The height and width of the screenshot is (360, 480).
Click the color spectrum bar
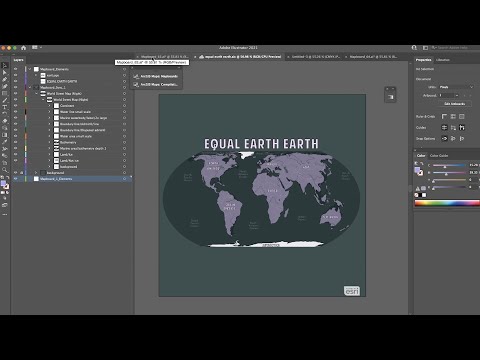(x=447, y=203)
